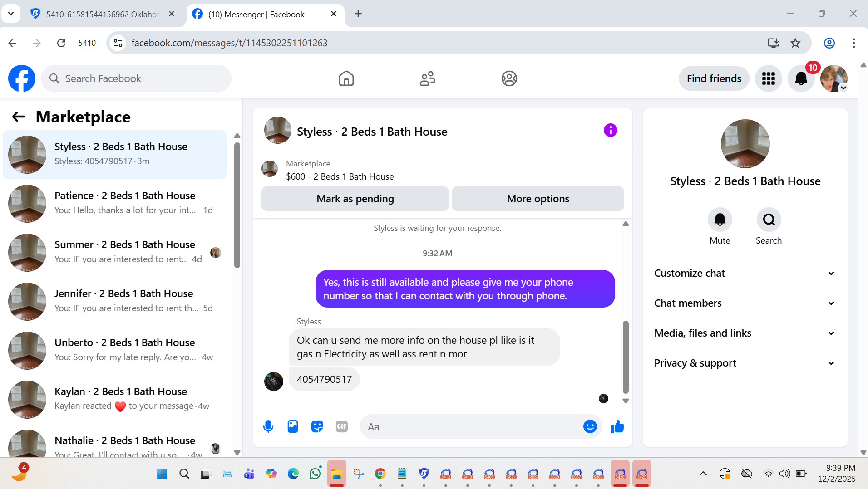
Task: Expand Customize chat section
Action: pyautogui.click(x=745, y=273)
